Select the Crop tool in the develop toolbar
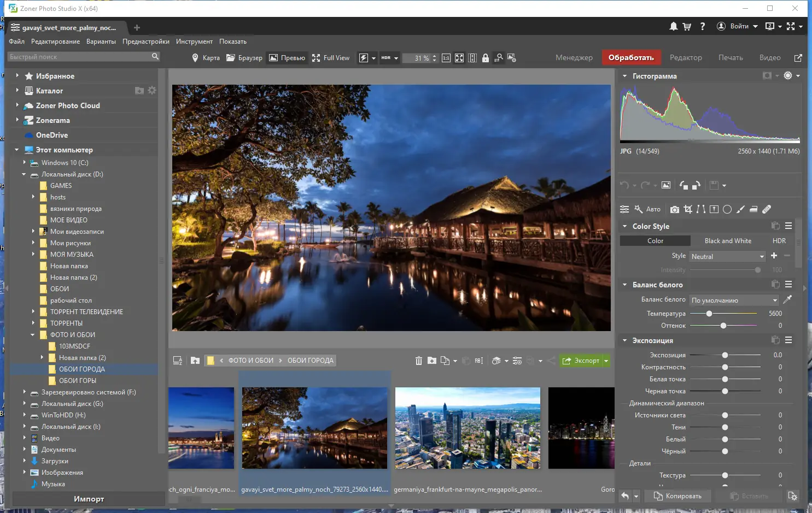 (x=688, y=209)
